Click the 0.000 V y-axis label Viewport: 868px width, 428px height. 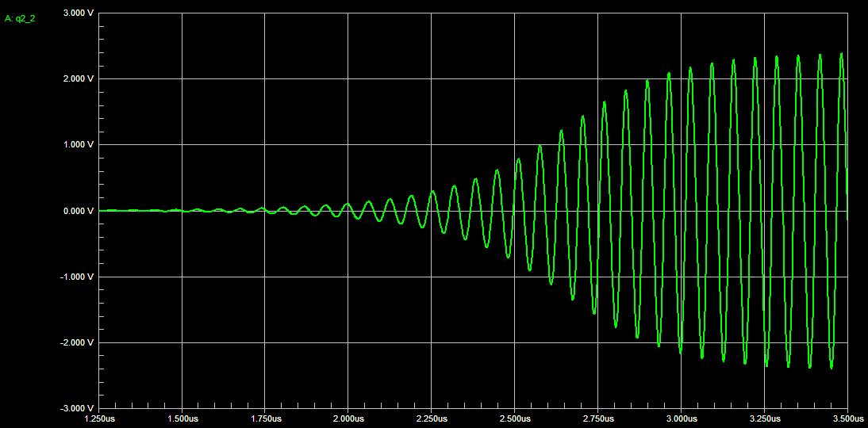[79, 211]
